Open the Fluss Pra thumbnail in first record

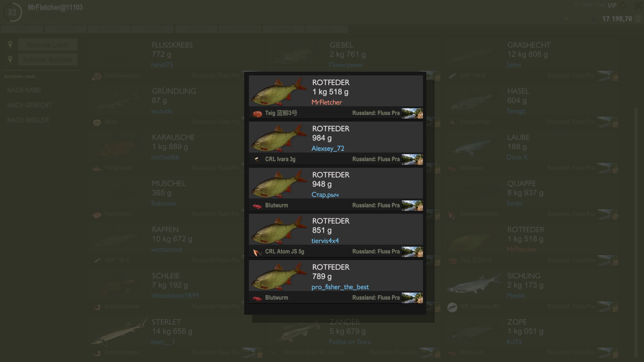coord(412,113)
